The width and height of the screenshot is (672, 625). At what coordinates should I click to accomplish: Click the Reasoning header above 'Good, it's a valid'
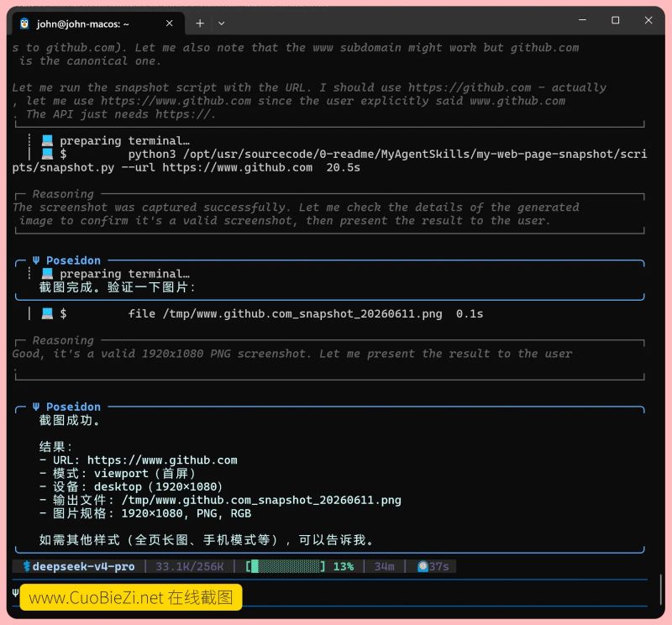tap(63, 340)
